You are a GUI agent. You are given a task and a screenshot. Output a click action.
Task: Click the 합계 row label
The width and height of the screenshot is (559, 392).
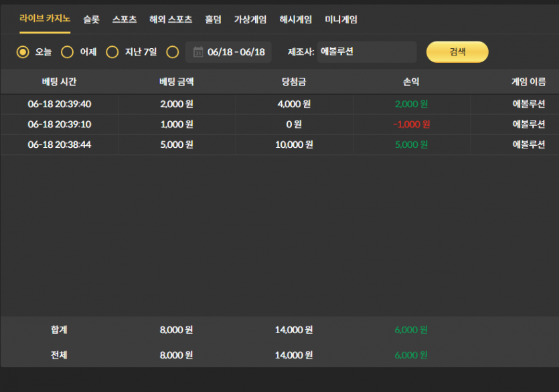(x=59, y=330)
